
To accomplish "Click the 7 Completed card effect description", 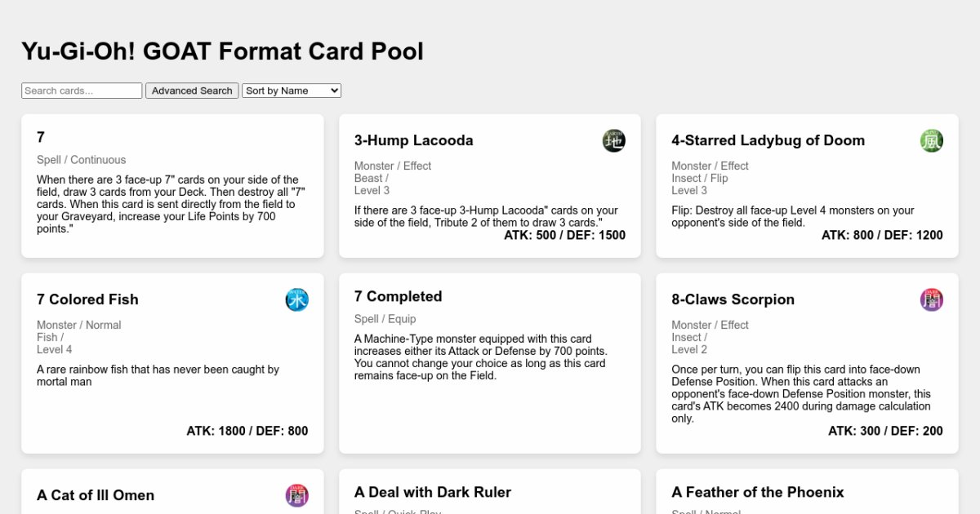I will tap(480, 357).
